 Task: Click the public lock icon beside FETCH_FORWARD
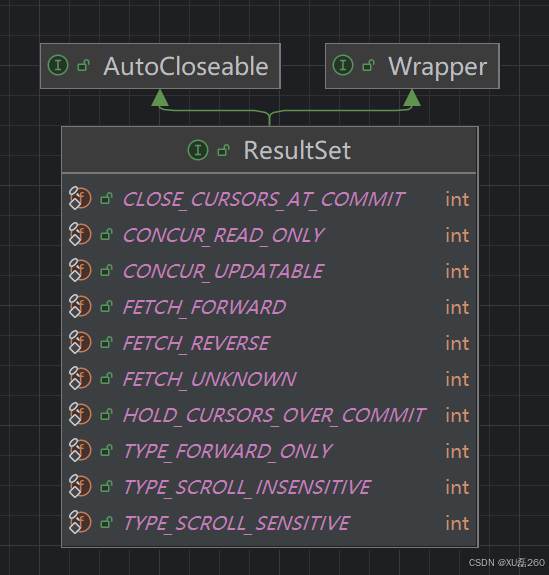[106, 307]
